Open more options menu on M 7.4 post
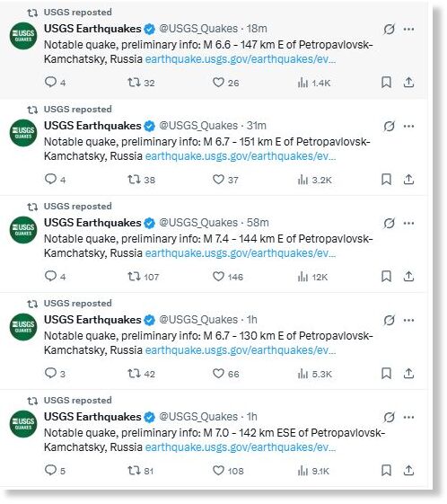 [x=408, y=224]
